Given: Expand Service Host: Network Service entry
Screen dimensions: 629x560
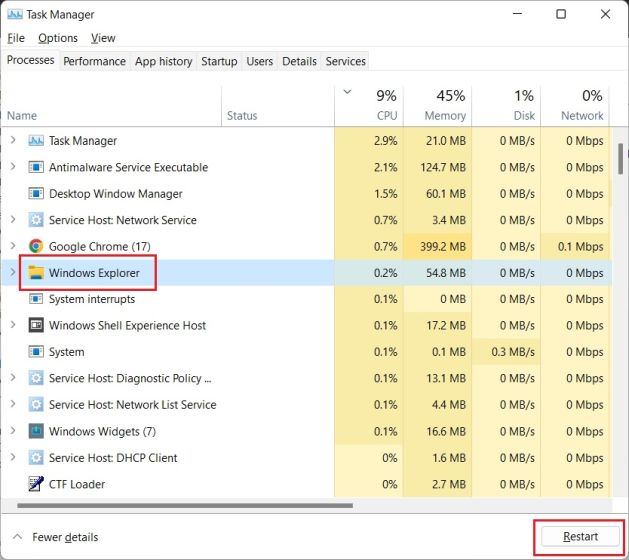Looking at the screenshot, I should tap(13, 220).
